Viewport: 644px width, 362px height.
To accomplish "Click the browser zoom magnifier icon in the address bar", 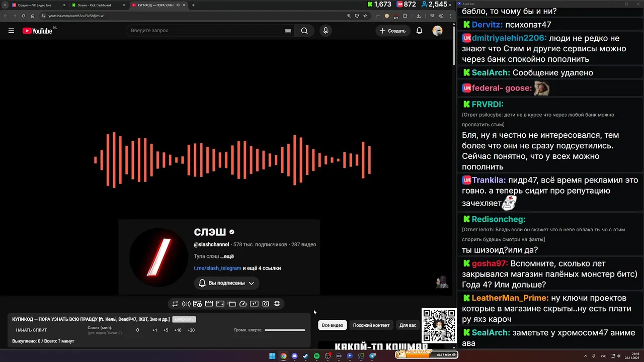I will (x=349, y=16).
